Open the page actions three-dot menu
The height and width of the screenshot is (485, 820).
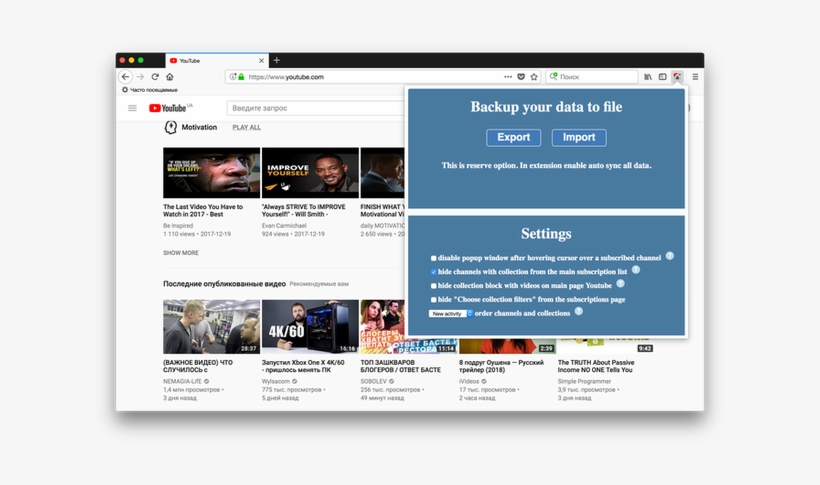coord(508,76)
